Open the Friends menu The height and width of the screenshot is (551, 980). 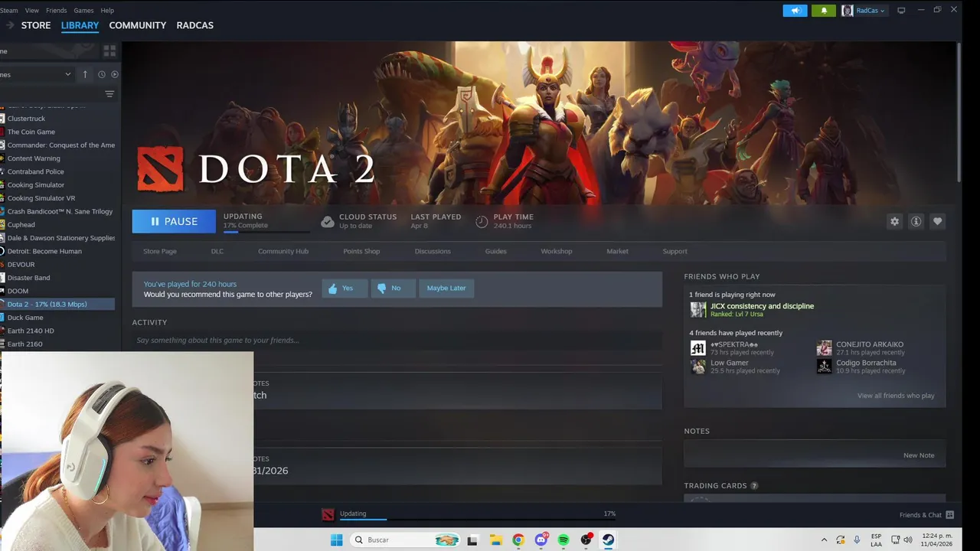(x=57, y=11)
